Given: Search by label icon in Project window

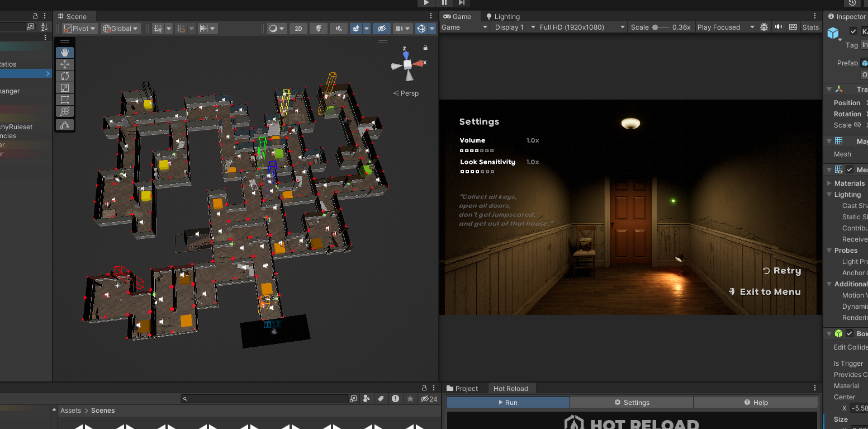Looking at the screenshot, I should click(x=381, y=399).
